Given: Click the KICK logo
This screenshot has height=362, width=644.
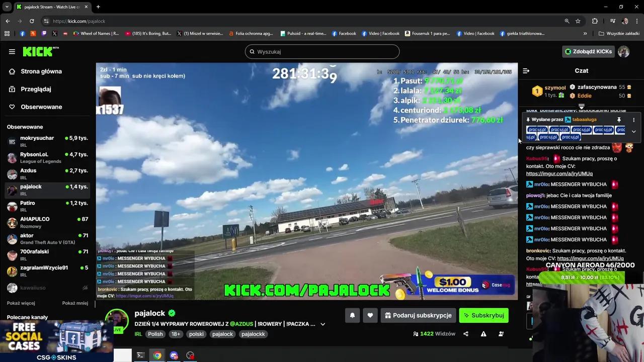Looking at the screenshot, I should coord(41,51).
